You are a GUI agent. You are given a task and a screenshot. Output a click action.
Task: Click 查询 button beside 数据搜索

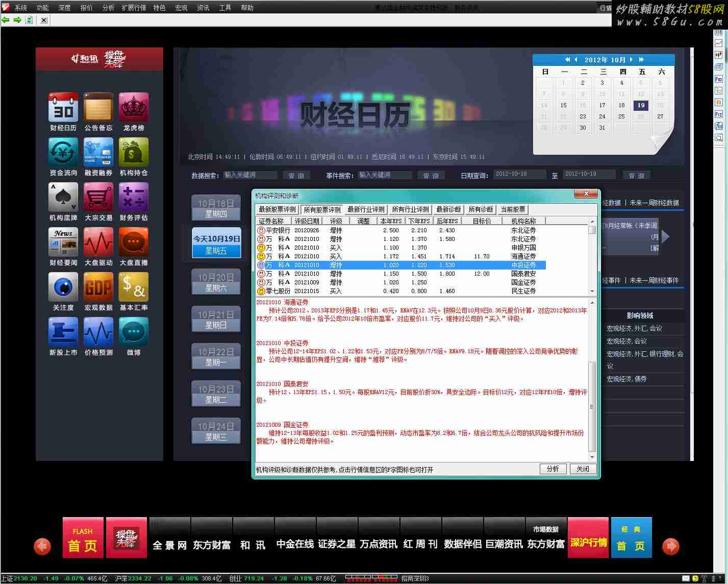(x=296, y=175)
